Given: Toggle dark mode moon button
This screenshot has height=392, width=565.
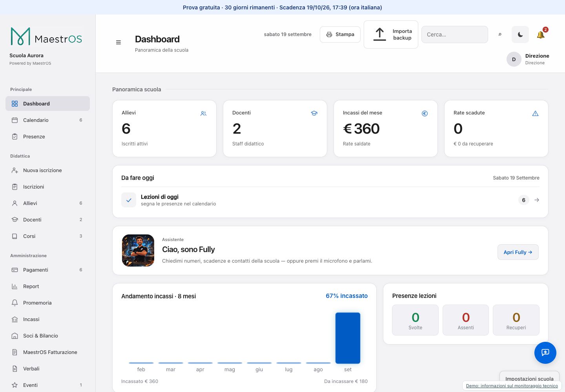Looking at the screenshot, I should pyautogui.click(x=520, y=34).
